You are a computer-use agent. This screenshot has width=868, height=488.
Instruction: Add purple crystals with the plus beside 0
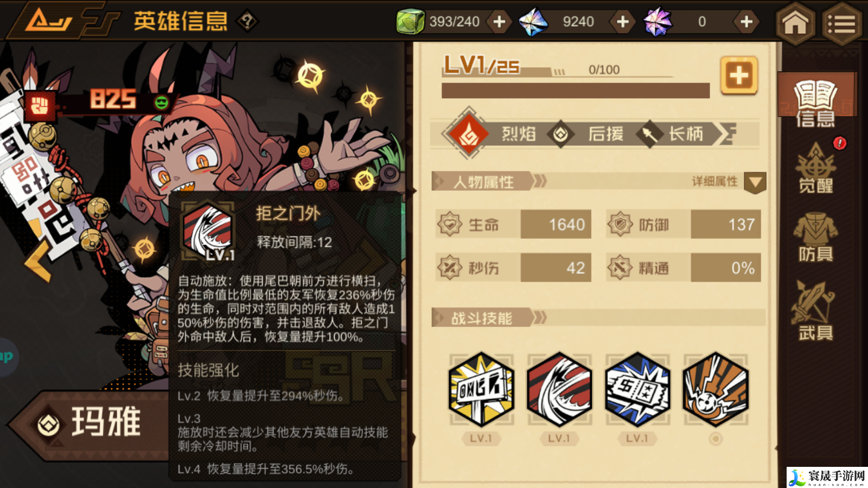coord(746,22)
